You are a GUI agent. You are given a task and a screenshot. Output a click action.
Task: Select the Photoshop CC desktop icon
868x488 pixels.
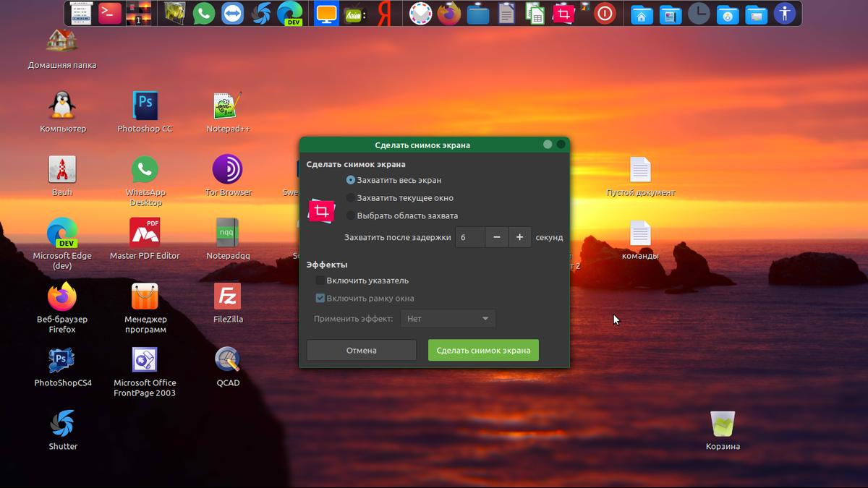(x=145, y=112)
